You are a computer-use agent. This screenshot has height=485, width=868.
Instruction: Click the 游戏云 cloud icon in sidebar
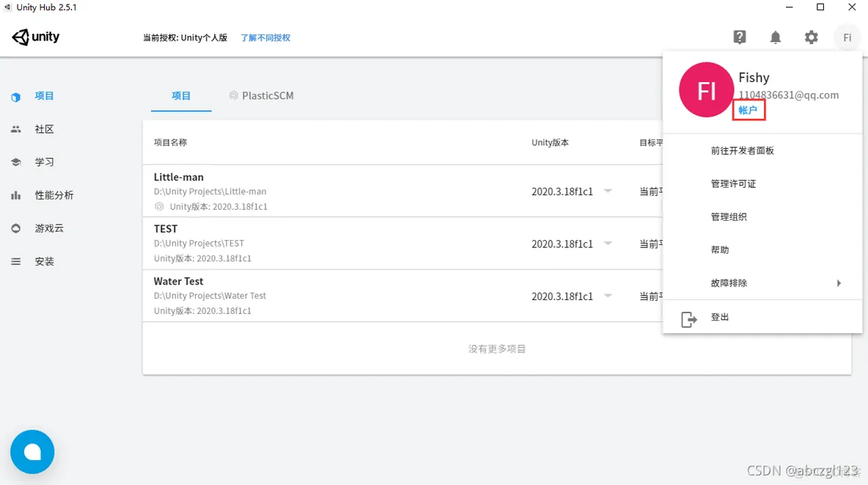(x=15, y=228)
